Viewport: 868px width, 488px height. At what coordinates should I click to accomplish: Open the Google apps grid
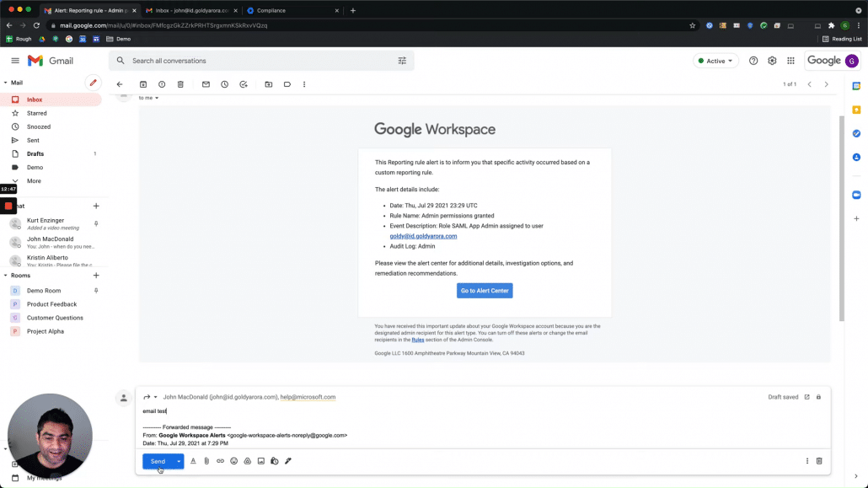click(790, 61)
